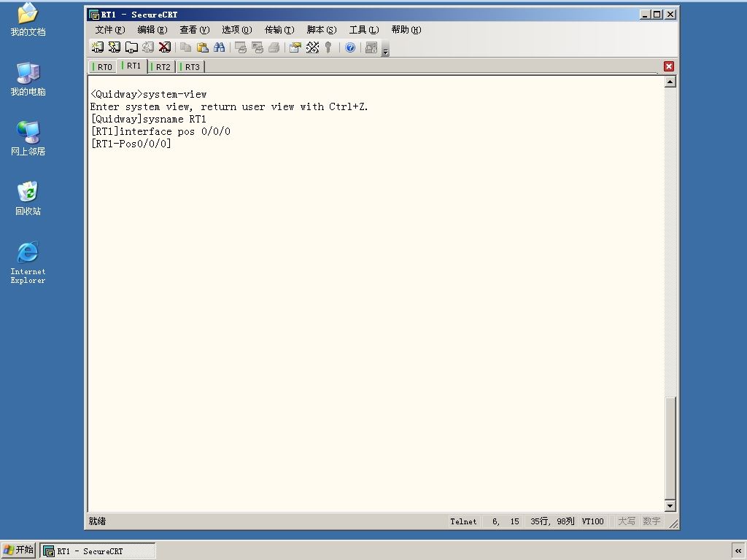Open the 脚本(S) menu
The height and width of the screenshot is (560, 747).
322,30
